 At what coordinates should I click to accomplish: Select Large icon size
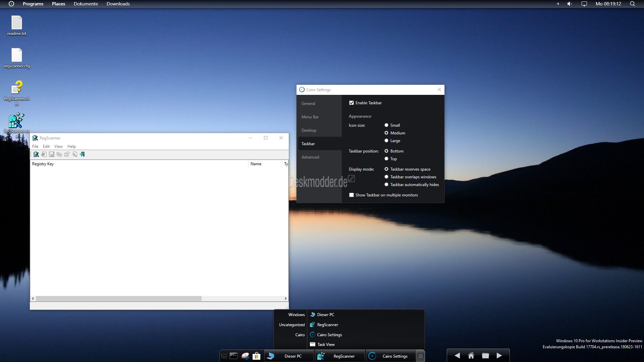point(386,140)
